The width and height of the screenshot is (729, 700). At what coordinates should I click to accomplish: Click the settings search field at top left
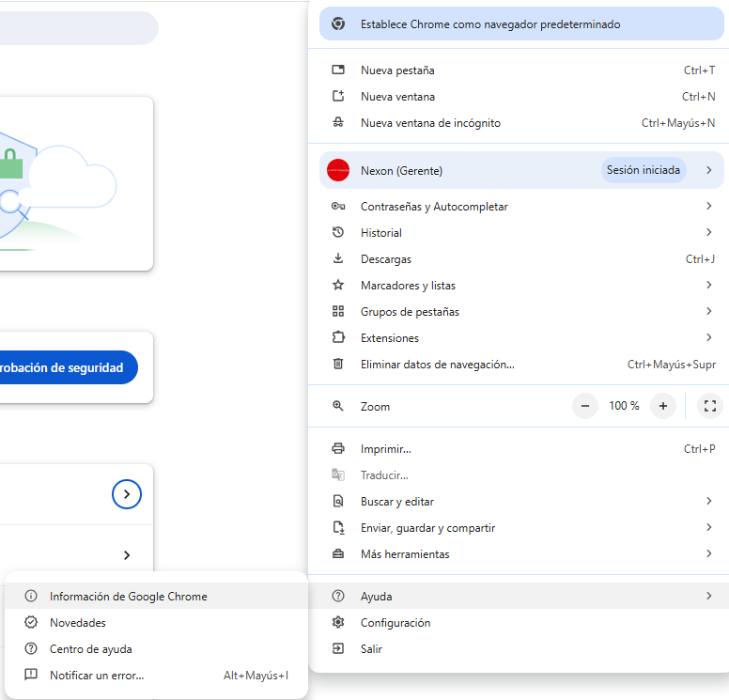click(79, 28)
